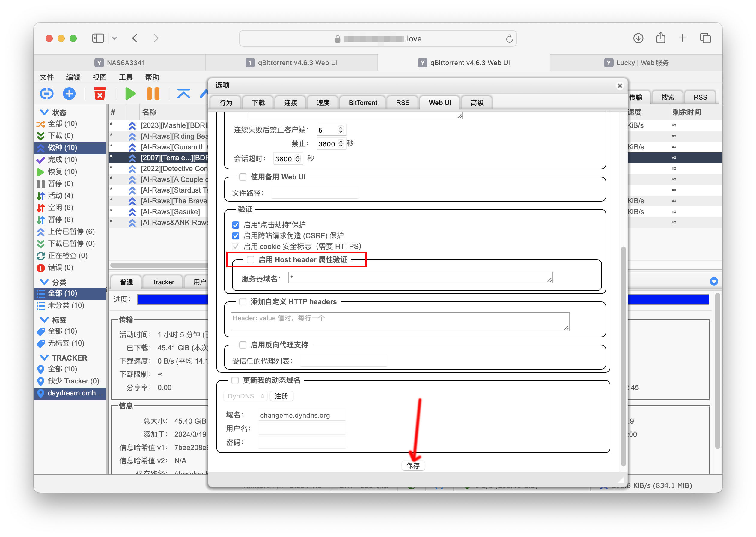Enable 启用反向代理支持 checkbox
The height and width of the screenshot is (537, 756).
tap(243, 345)
